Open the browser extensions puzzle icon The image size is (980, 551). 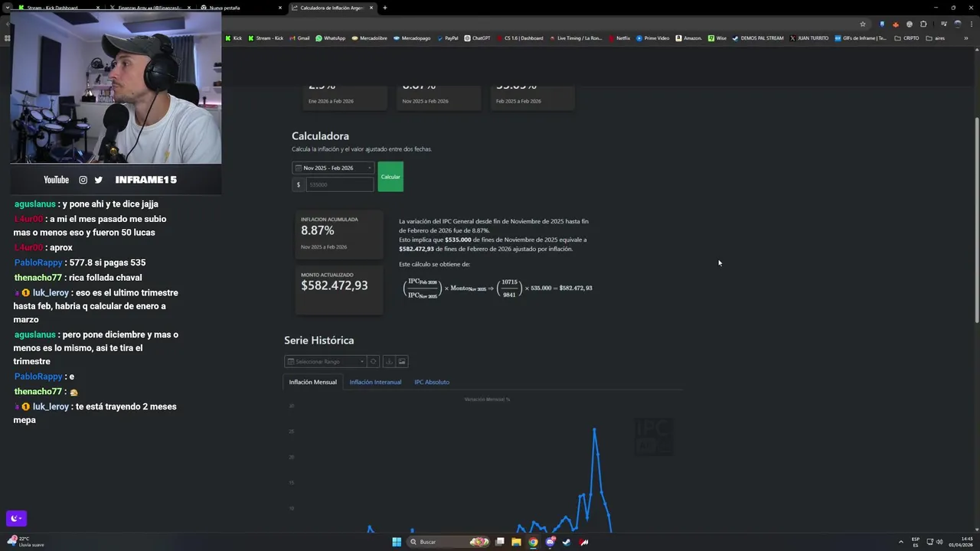923,24
